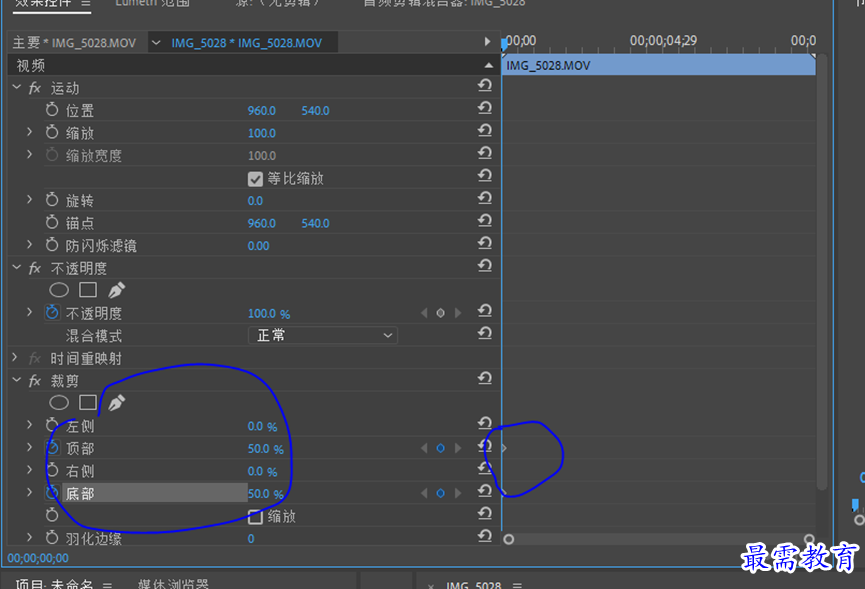The height and width of the screenshot is (589, 865).
Task: Click the vertical scrollbar of effect timeline
Action: pos(822,272)
